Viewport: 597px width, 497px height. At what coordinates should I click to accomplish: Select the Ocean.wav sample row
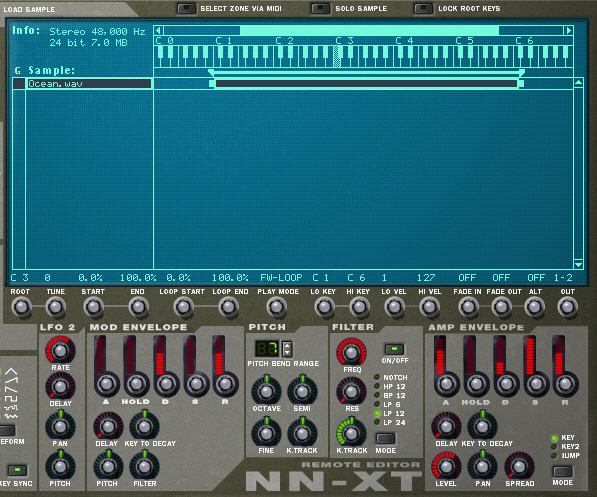click(89, 83)
